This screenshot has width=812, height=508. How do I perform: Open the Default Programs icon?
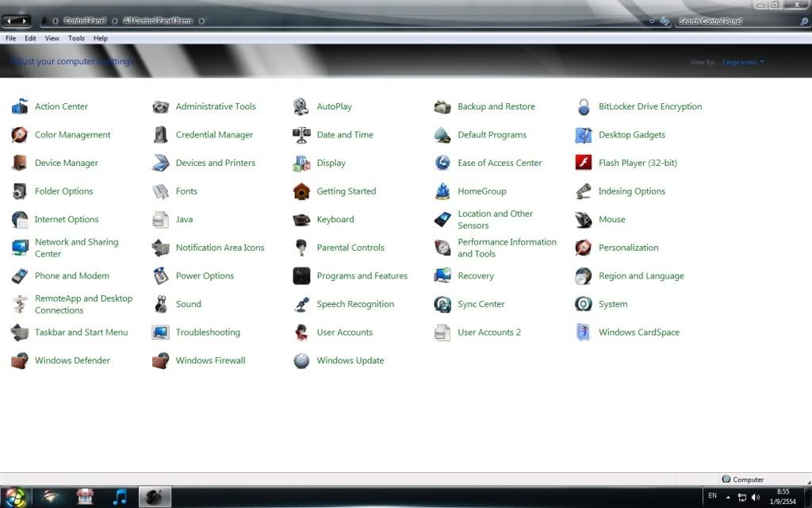coord(442,135)
